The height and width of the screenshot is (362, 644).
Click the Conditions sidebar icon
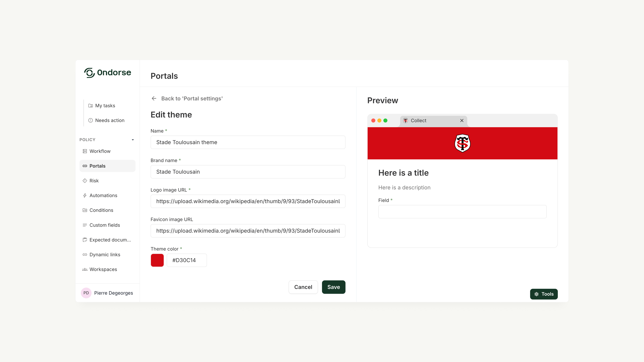point(85,210)
